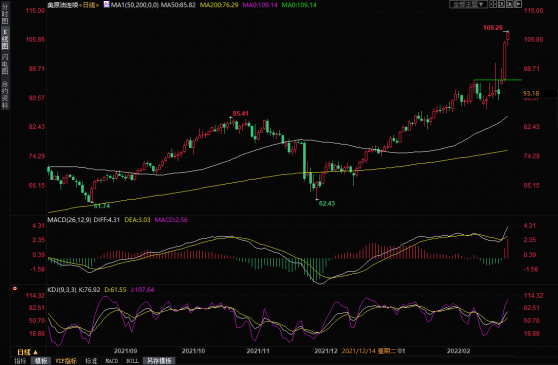The height and width of the screenshot is (365, 558).
Task: Click the 另存模板 button
Action: [x=159, y=361]
